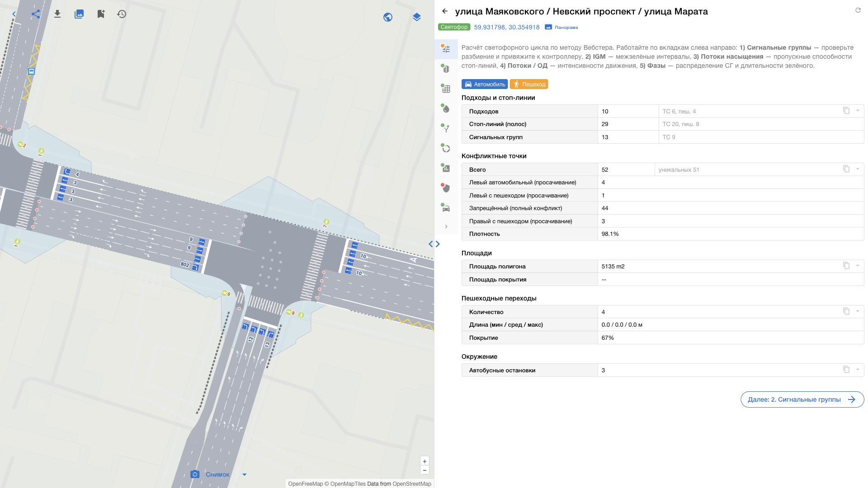Click the Сигнальных групп value 13
This screenshot has width=868, height=488.
[605, 137]
